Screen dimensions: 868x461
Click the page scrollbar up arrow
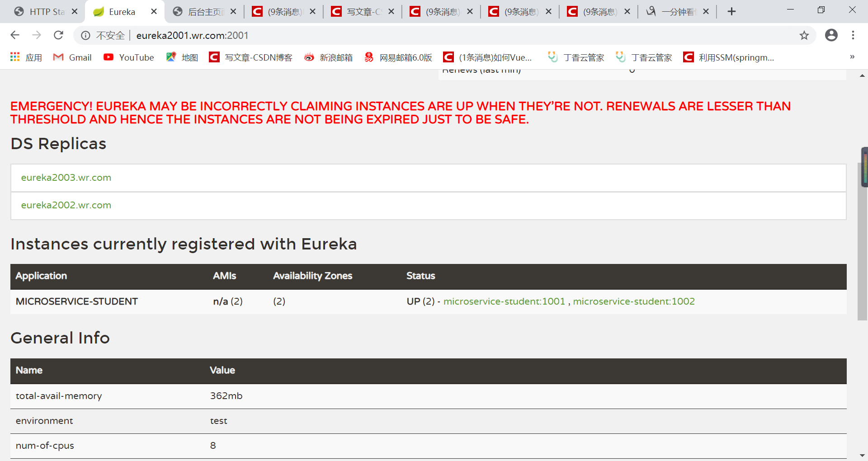[x=862, y=75]
